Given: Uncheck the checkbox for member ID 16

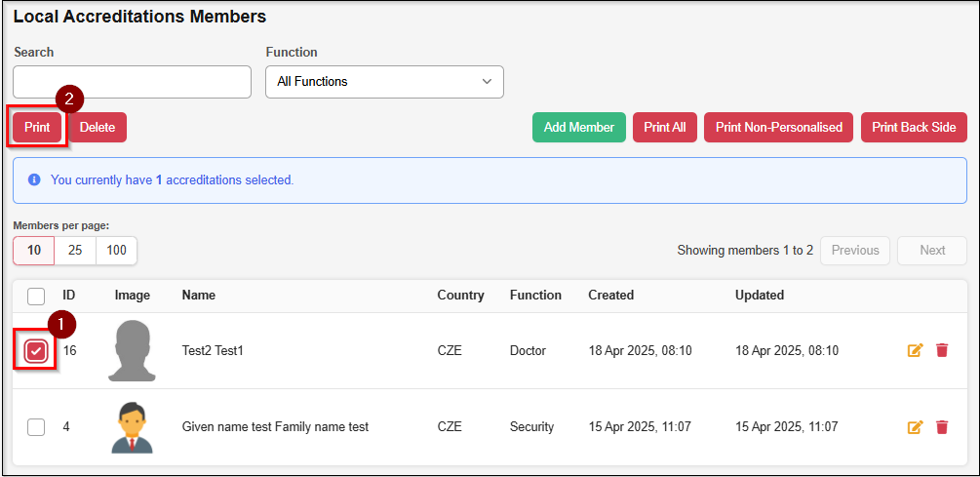Looking at the screenshot, I should (36, 351).
